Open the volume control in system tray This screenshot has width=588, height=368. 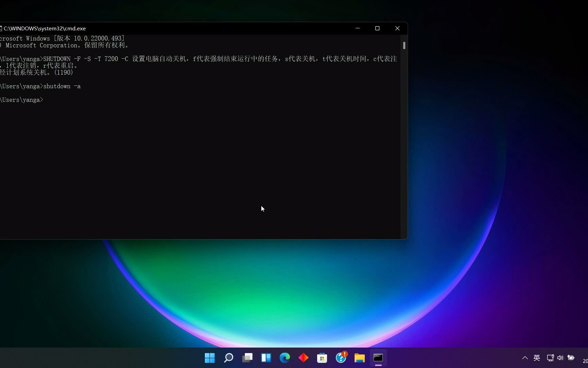[x=560, y=358]
